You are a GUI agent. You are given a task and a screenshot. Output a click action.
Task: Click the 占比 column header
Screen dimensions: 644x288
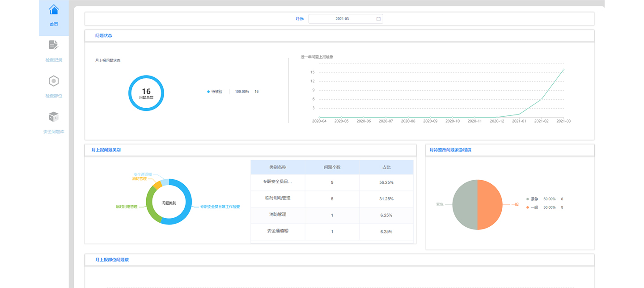click(x=386, y=167)
